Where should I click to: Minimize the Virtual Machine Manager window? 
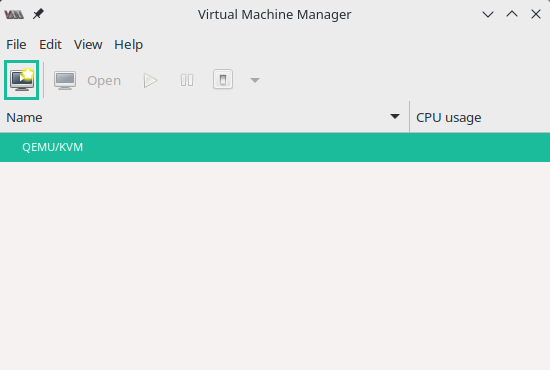488,14
